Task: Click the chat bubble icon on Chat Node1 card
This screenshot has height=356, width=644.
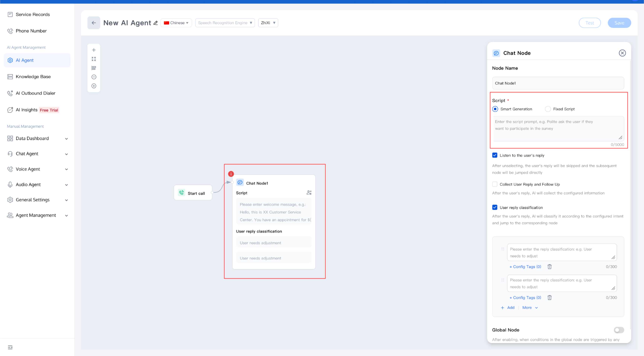Action: tap(240, 183)
